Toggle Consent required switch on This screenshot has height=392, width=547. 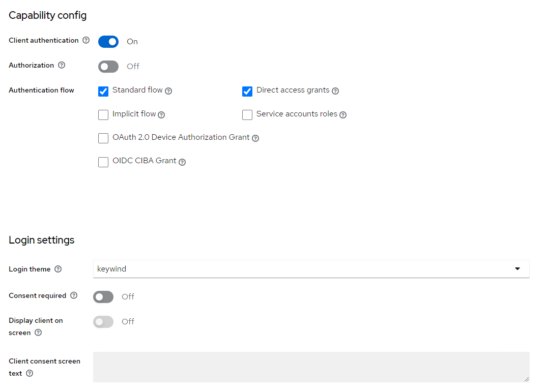(x=103, y=297)
